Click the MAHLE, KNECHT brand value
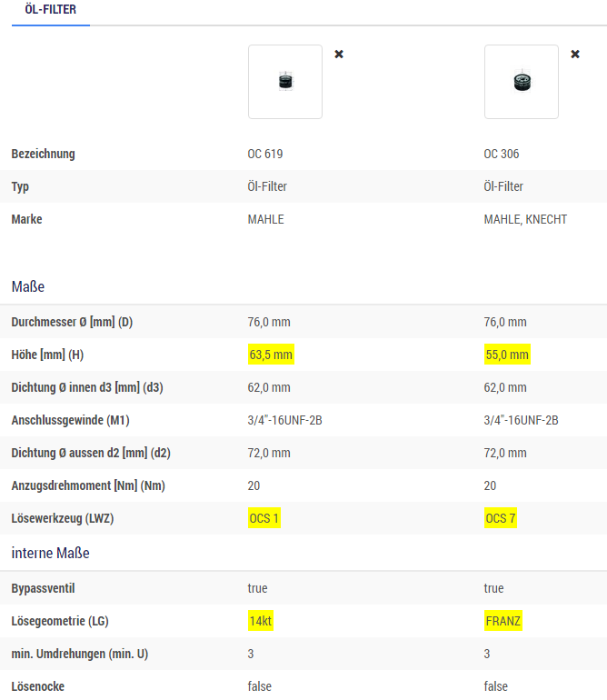Screen dimensions: 607x700 (525, 220)
